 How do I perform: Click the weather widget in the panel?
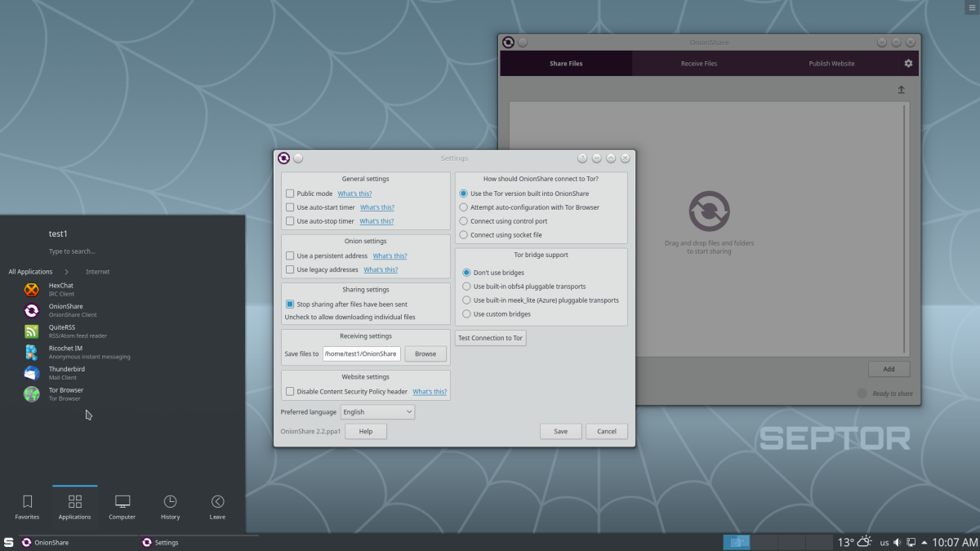[x=855, y=542]
